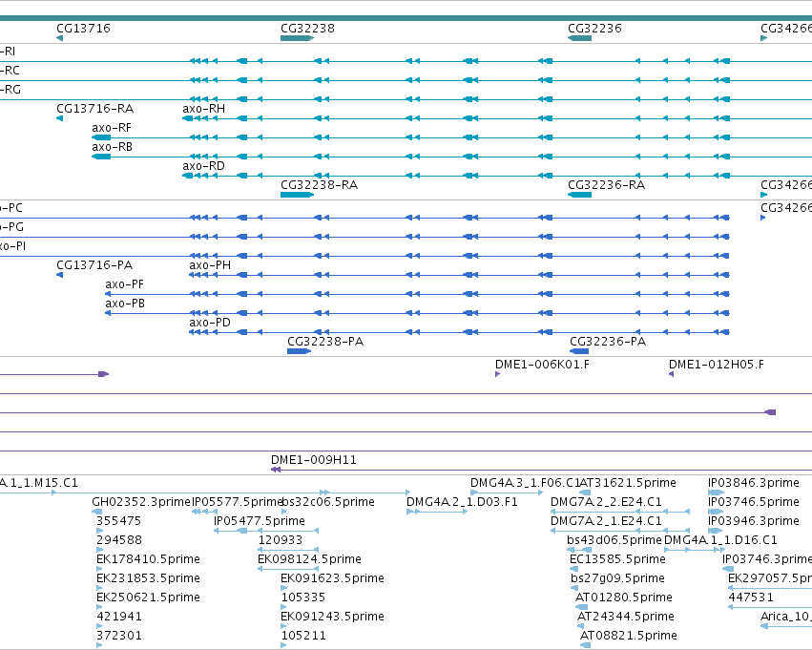Open the DME1-009H11 feature label
812x650 pixels.
point(313,460)
